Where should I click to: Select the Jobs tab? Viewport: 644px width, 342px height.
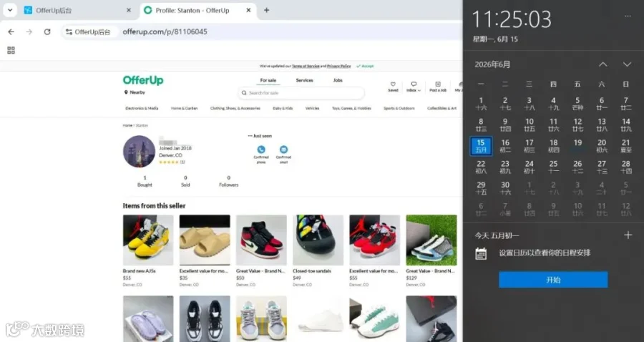click(338, 80)
